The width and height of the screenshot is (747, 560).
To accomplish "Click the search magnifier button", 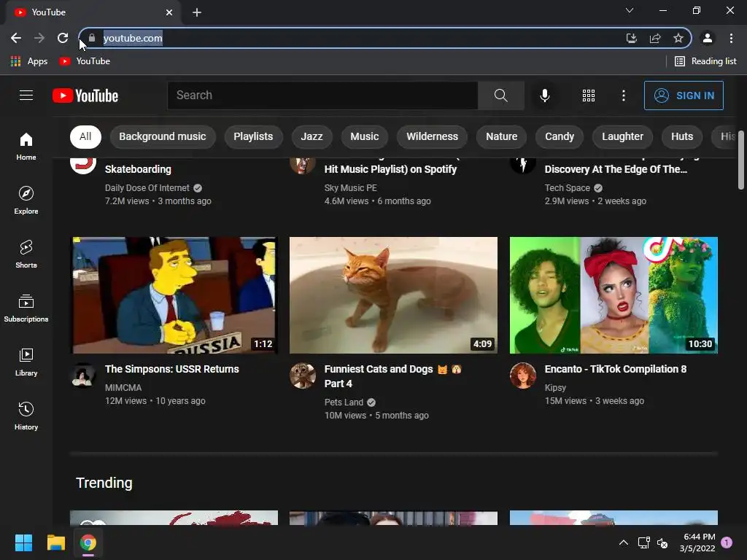I will [x=500, y=96].
